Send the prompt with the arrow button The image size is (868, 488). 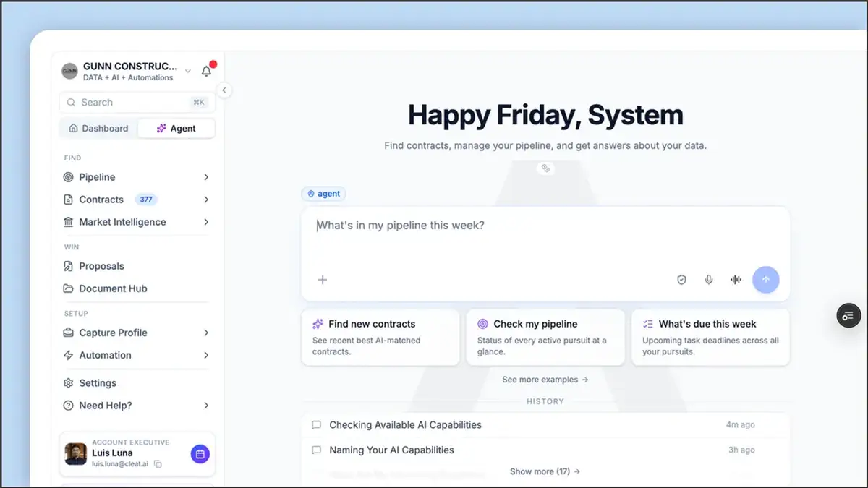(766, 280)
